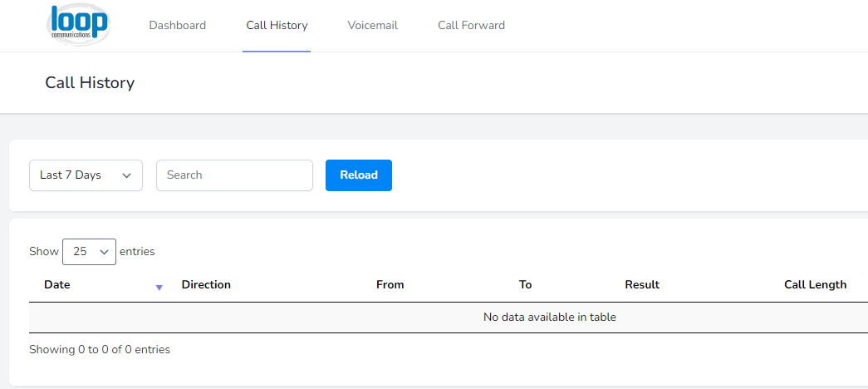Switch to the Call History tab
The image size is (868, 389).
coord(277,26)
